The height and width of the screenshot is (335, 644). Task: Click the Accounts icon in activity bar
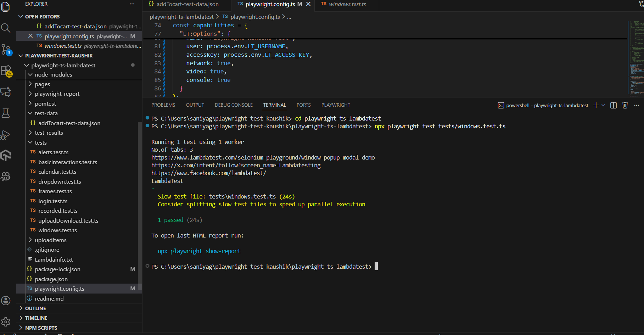pyautogui.click(x=6, y=301)
